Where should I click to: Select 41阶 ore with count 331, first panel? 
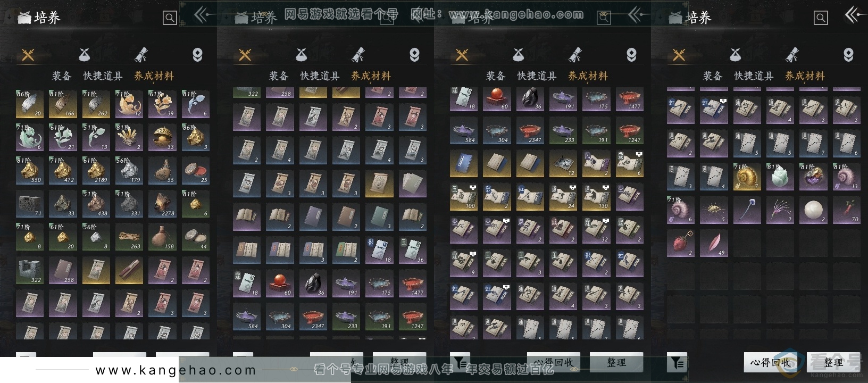click(x=129, y=204)
